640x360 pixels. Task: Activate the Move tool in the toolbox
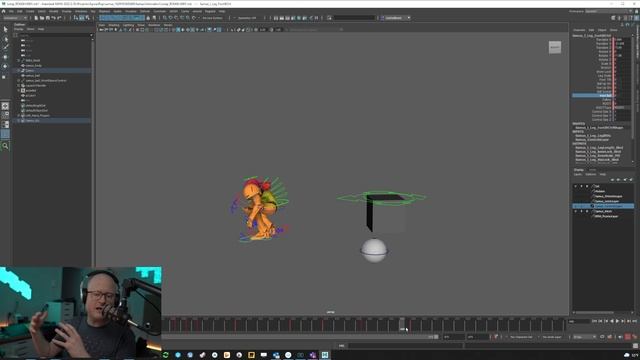[x=5, y=57]
